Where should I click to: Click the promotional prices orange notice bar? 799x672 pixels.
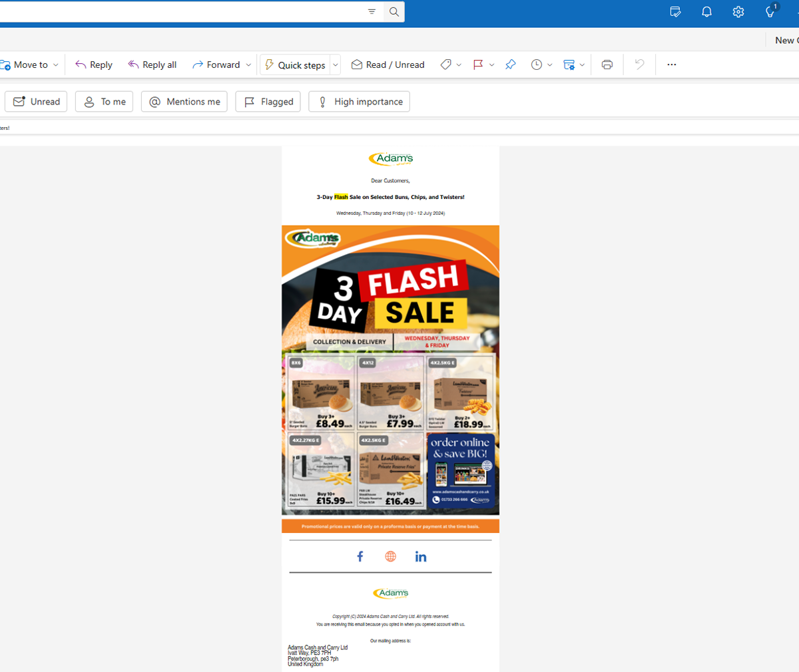(391, 526)
